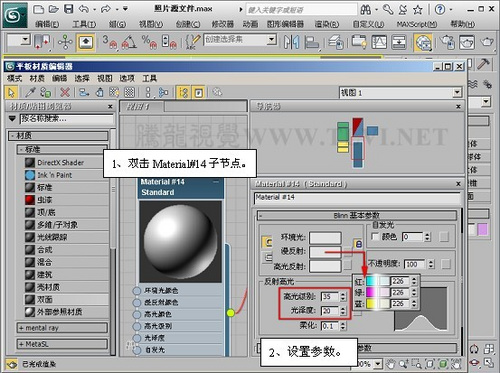Click the Mirror tool icon

point(291,42)
